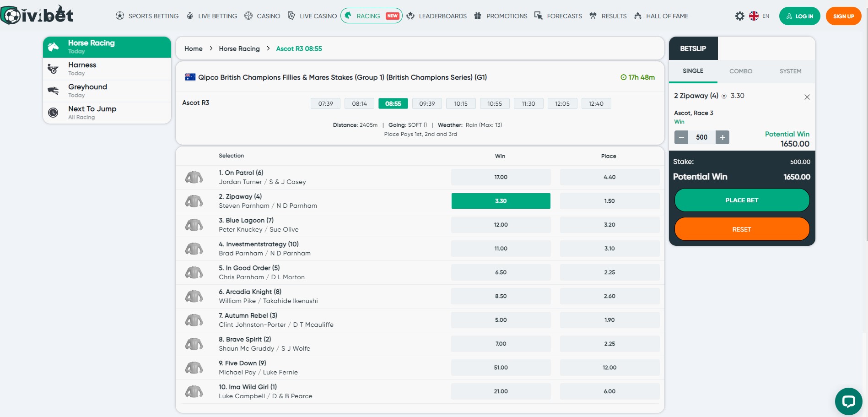Open the live chat support bubble
Viewport: 868px width, 417px height.
pyautogui.click(x=848, y=401)
